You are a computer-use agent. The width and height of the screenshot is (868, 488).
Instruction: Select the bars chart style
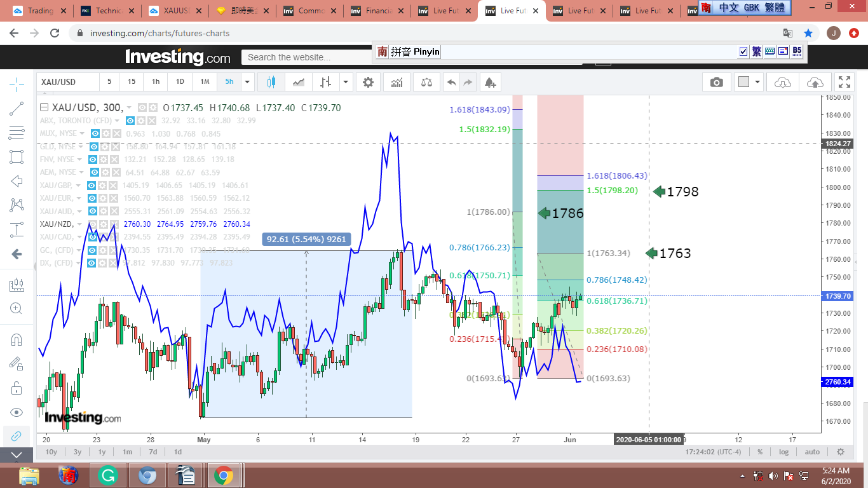click(326, 82)
